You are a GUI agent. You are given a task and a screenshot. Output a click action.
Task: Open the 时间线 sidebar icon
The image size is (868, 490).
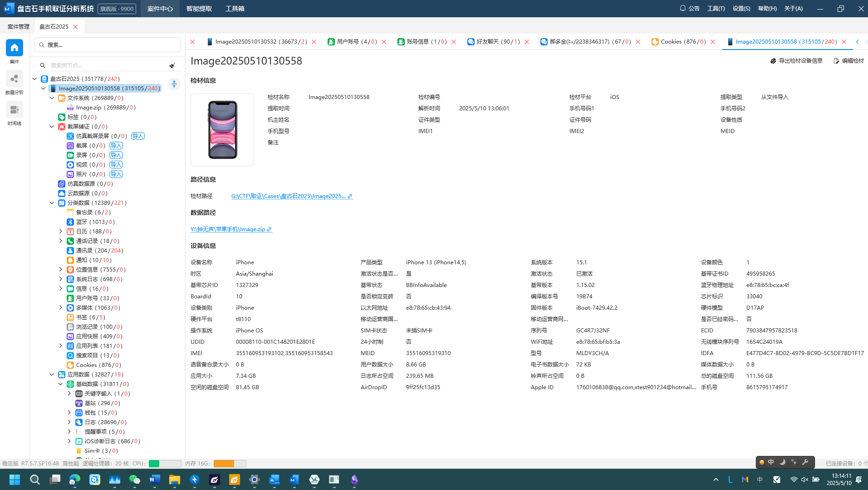(x=15, y=110)
